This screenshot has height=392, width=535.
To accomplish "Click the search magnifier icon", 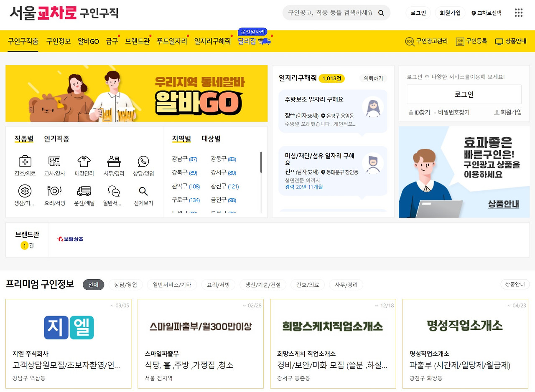I will coord(381,13).
